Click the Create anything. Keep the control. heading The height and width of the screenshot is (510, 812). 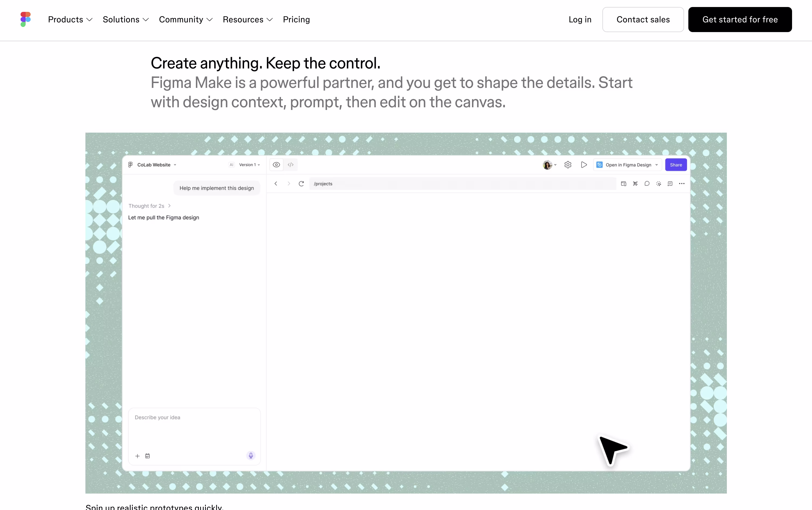[x=266, y=63]
